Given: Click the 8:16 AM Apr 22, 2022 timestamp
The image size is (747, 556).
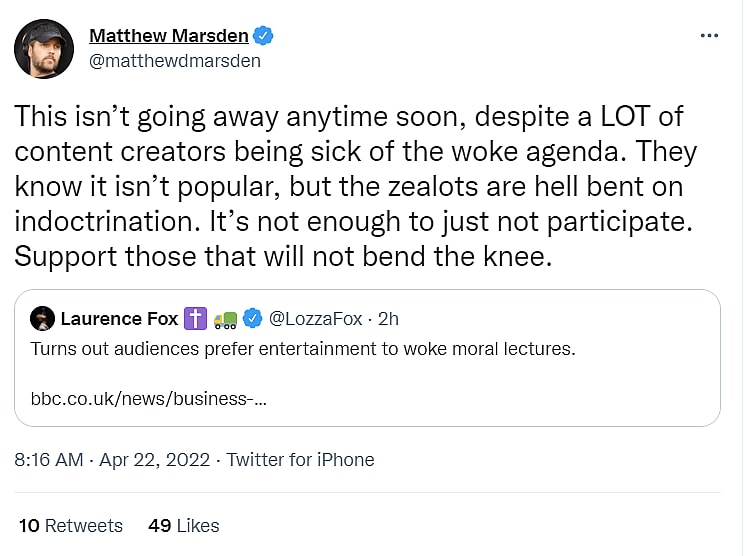Looking at the screenshot, I should point(112,460).
